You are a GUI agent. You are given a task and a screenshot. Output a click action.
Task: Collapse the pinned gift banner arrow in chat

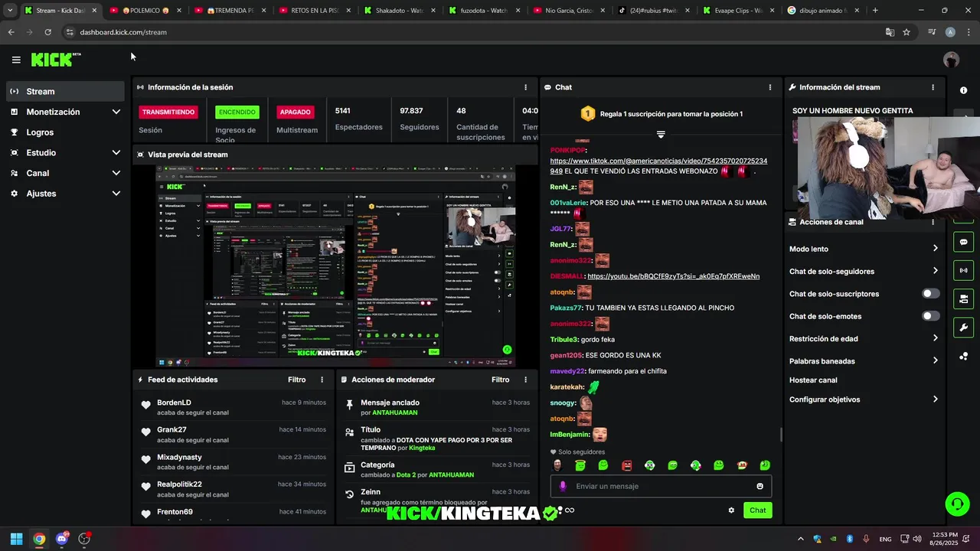(x=661, y=135)
